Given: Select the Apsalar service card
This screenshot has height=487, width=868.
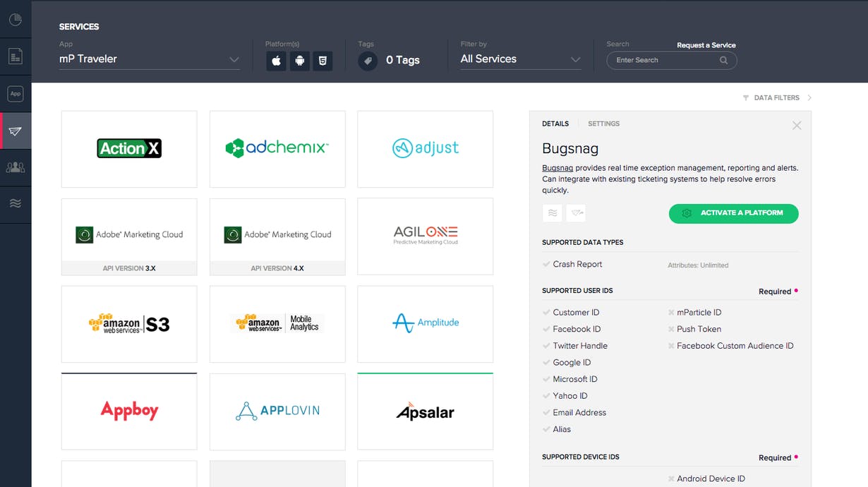Looking at the screenshot, I should click(426, 411).
